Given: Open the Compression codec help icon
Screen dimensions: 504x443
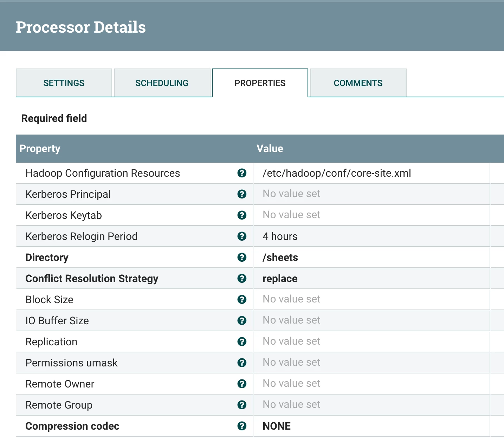Looking at the screenshot, I should click(242, 426).
